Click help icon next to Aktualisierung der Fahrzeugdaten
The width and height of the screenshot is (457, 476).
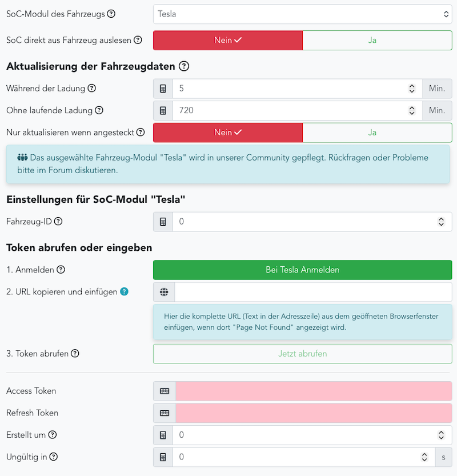coord(183,66)
